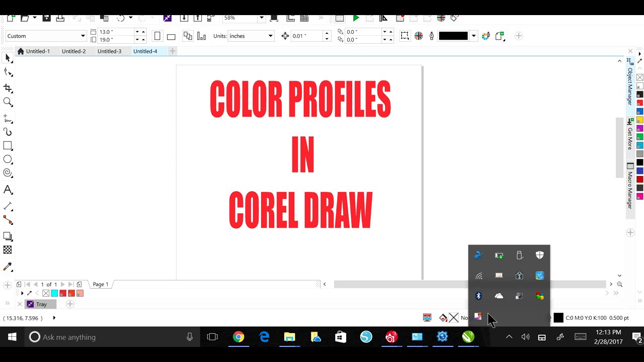Select the Rectangle tool
The width and height of the screenshot is (644, 362).
click(x=8, y=146)
